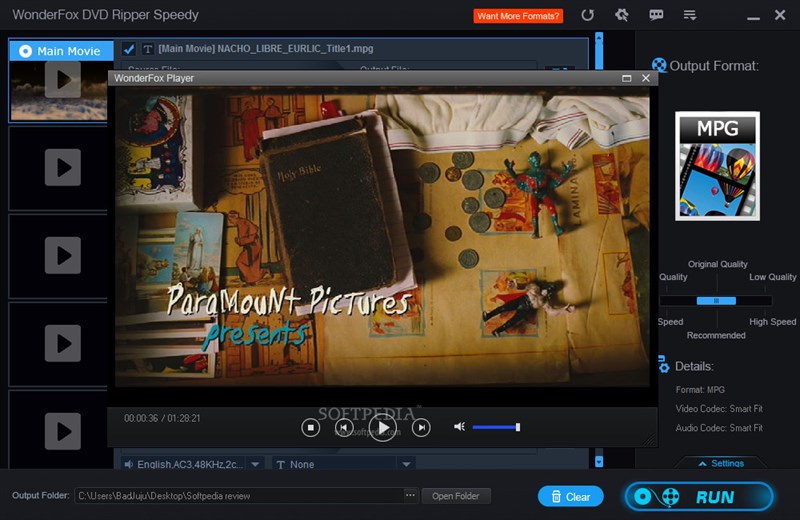Click Want More Formats? button
The image size is (800, 520).
[x=518, y=16]
